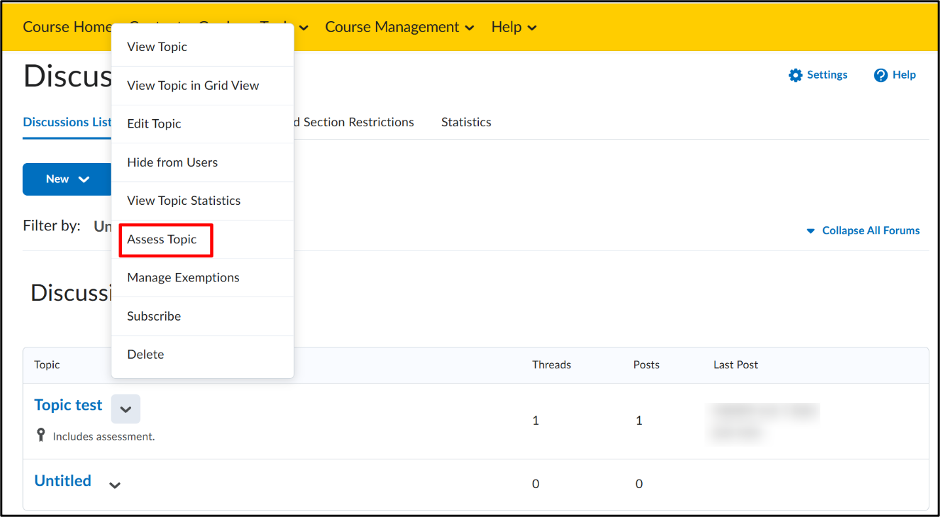Screen dimensions: 940x518
Task: Expand the Topic test dropdown chevron
Action: point(125,408)
